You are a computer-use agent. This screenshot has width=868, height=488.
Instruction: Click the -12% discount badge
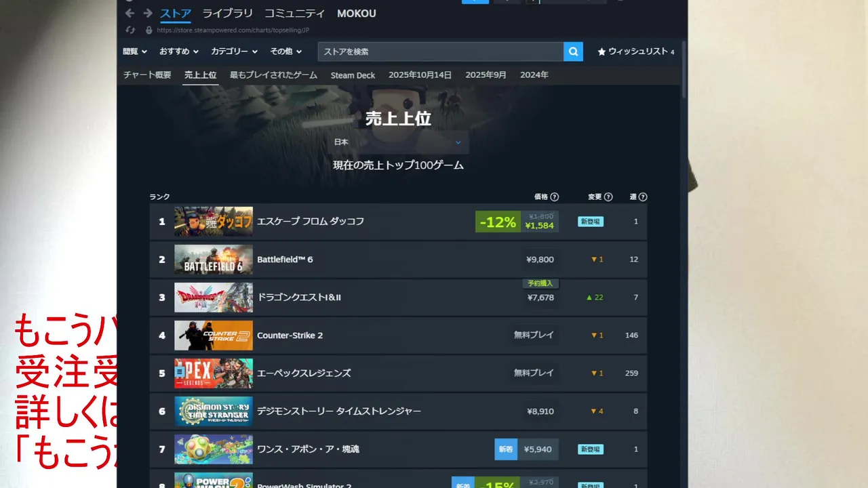click(x=498, y=222)
